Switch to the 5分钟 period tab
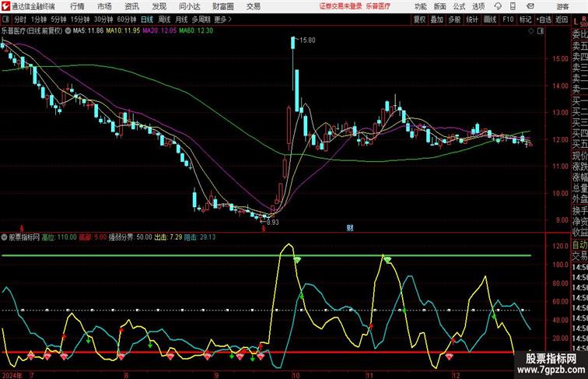 [x=58, y=19]
